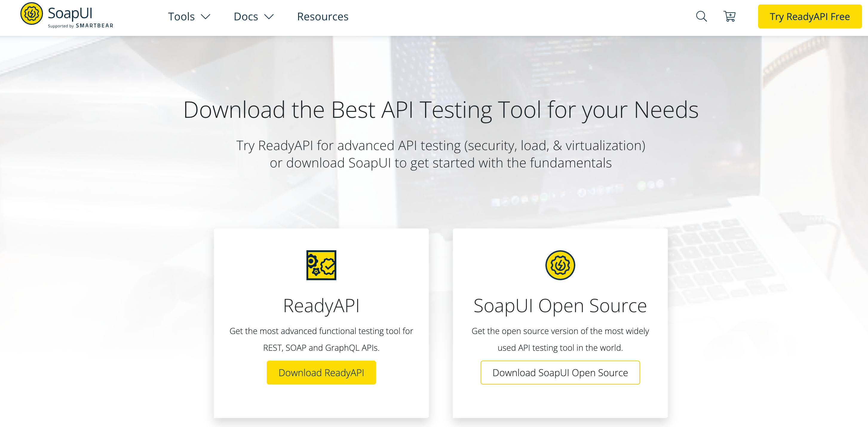Click the Download ReadyAPI button
Screen dimensions: 868x427
(321, 372)
